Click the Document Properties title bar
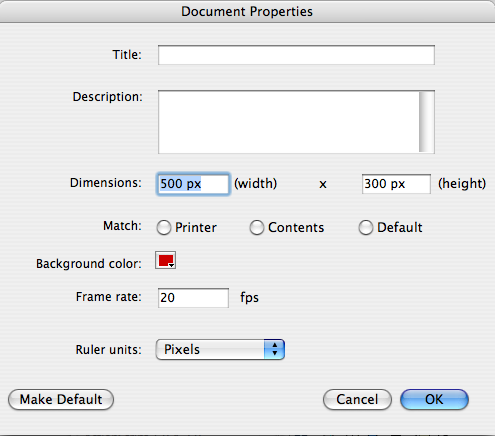This screenshot has height=436, width=495. click(x=247, y=11)
